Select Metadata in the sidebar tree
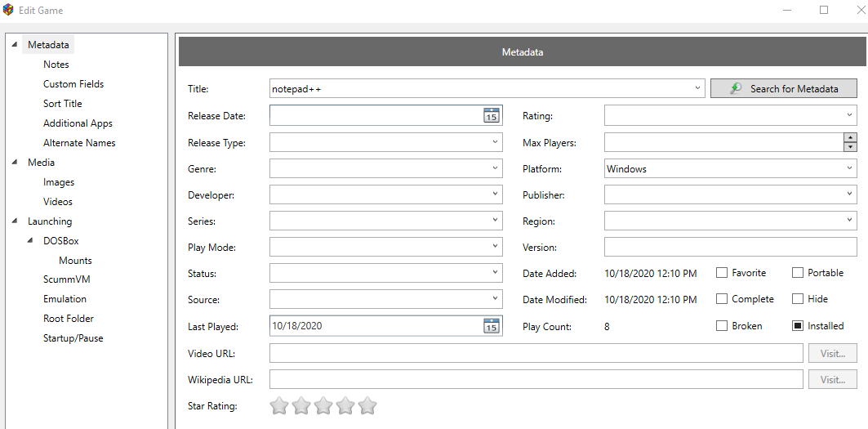 coord(48,45)
